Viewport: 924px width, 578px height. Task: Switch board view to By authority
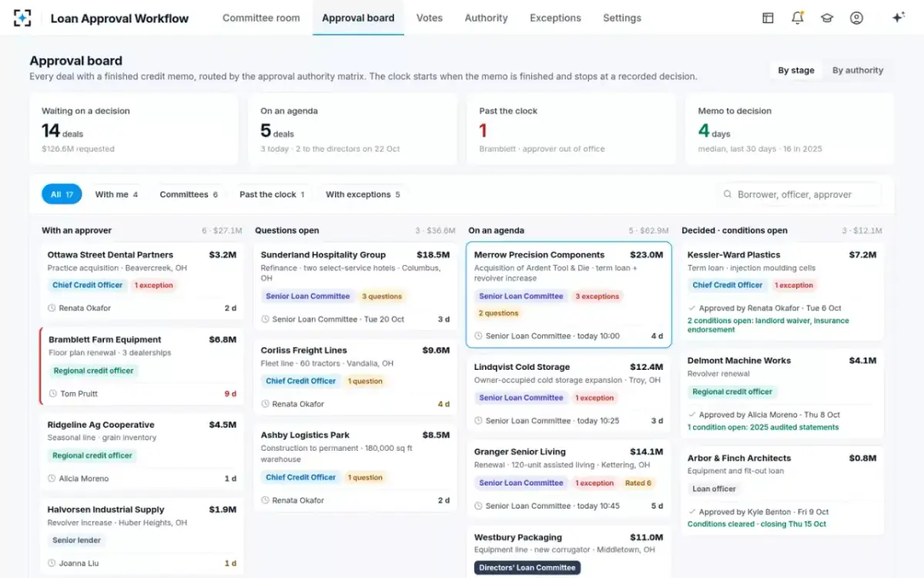pyautogui.click(x=857, y=70)
